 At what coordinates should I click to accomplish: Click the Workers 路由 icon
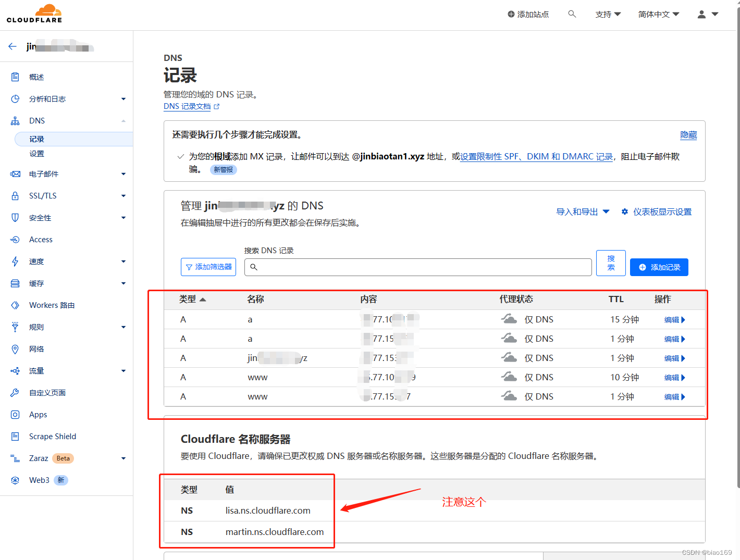click(15, 305)
